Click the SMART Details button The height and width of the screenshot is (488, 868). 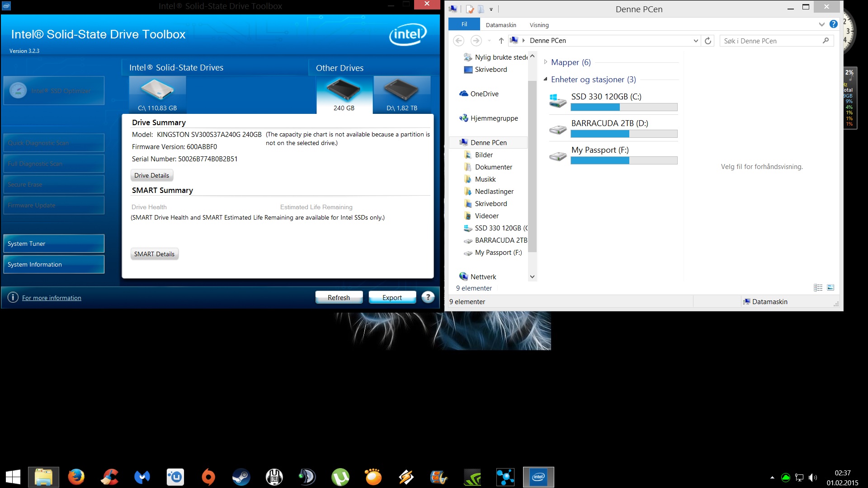[x=154, y=254]
